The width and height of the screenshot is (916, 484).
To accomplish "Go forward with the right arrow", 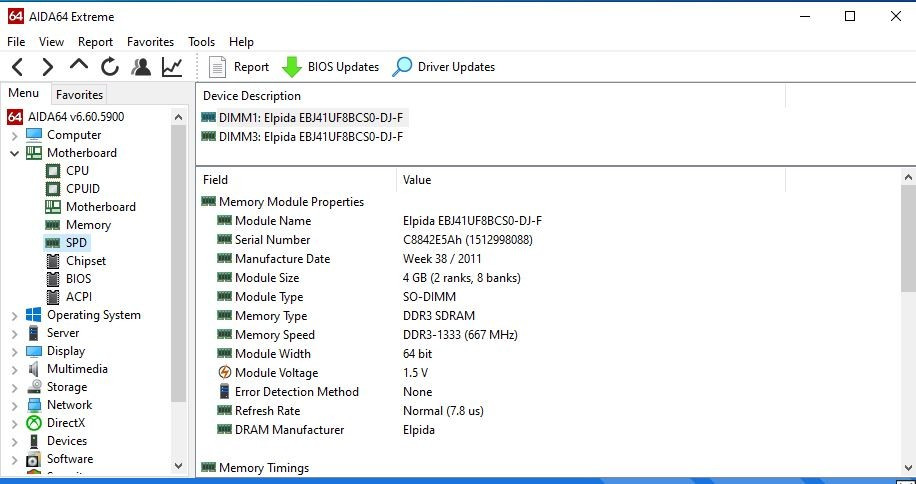I will click(x=48, y=67).
